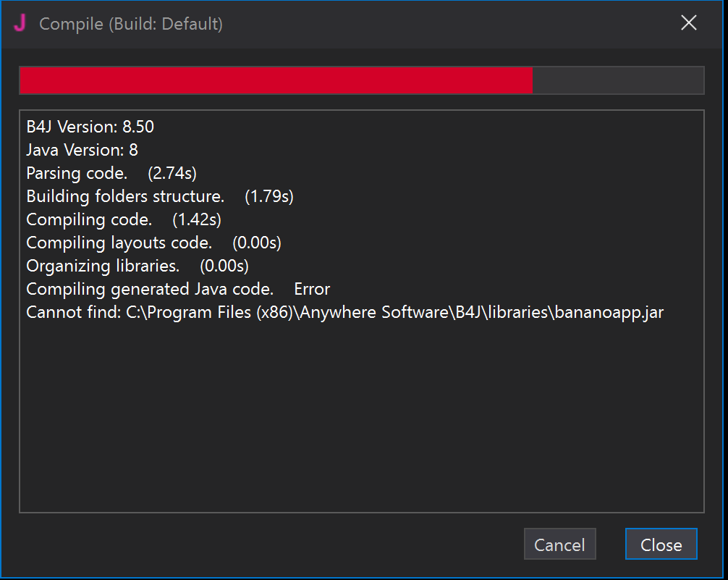Select the "Organizing libraries." log line
This screenshot has height=580, width=728.
coord(102,266)
